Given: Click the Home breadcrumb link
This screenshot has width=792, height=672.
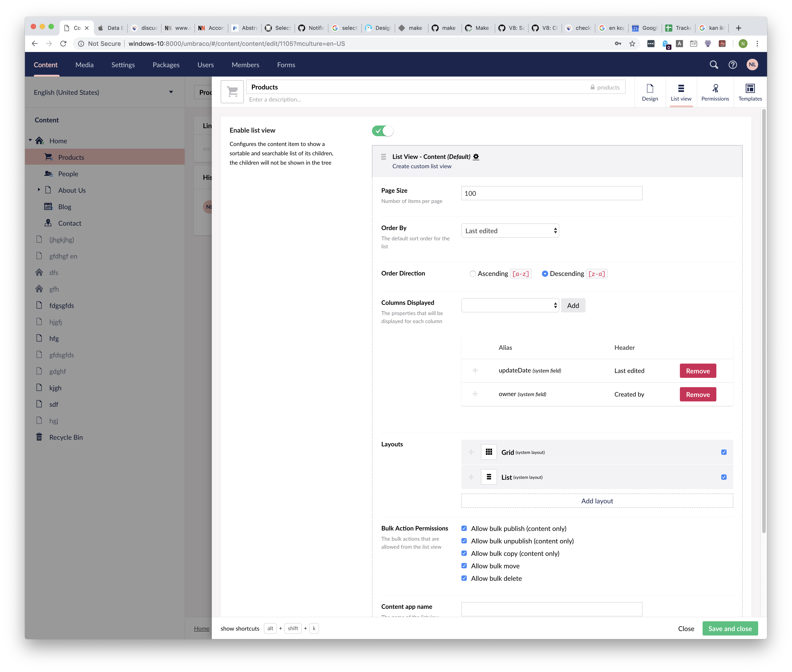Looking at the screenshot, I should [201, 628].
